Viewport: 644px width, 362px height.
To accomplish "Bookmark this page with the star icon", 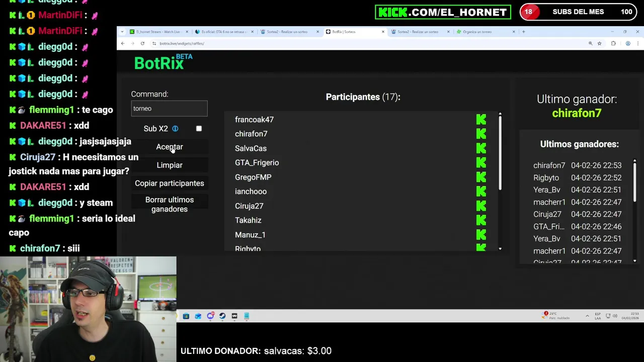I will point(599,44).
